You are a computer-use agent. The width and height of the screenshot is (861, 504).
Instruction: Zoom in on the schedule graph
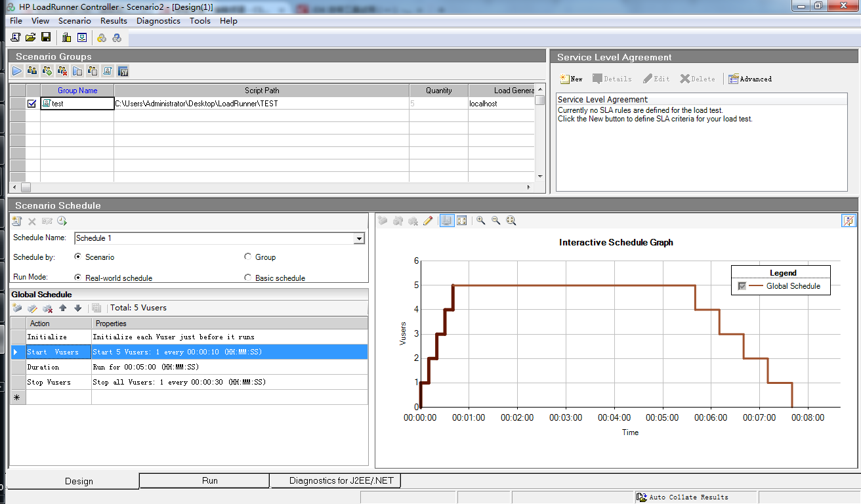coord(481,221)
